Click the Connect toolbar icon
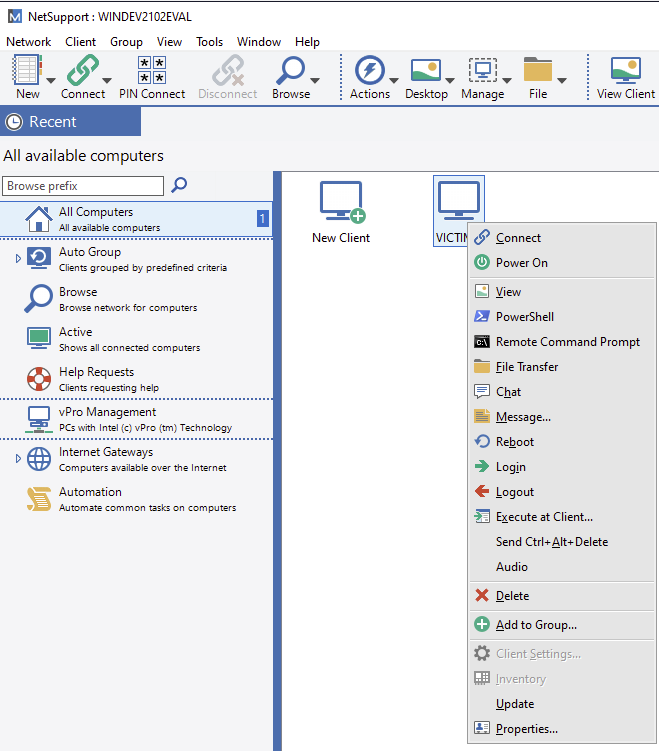Viewport: 659px width, 751px height. click(x=82, y=70)
